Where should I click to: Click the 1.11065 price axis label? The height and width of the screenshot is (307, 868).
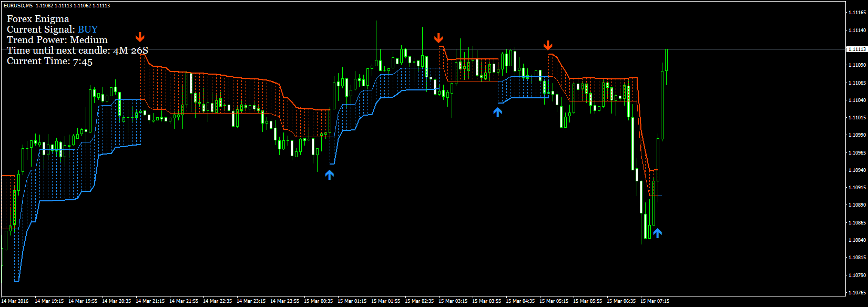(857, 83)
